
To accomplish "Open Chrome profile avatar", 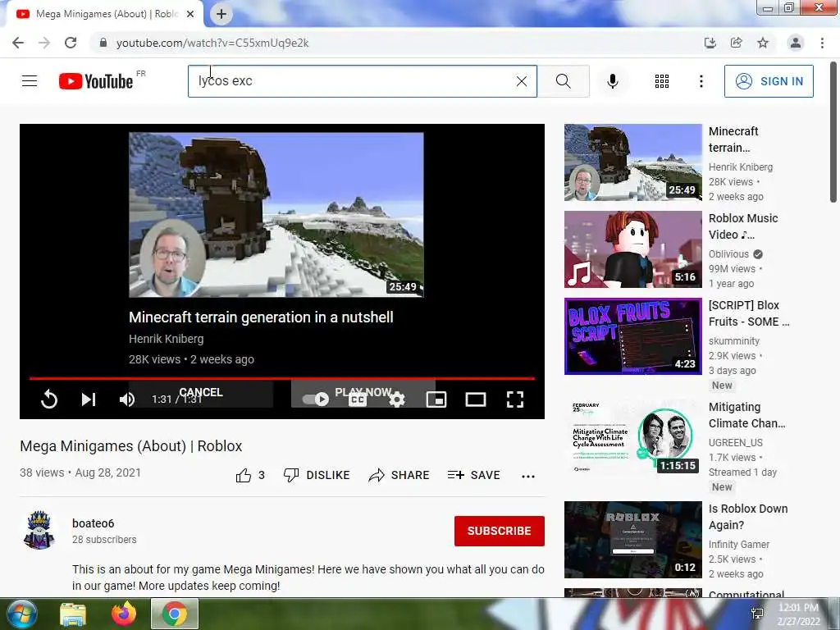I will tap(796, 43).
